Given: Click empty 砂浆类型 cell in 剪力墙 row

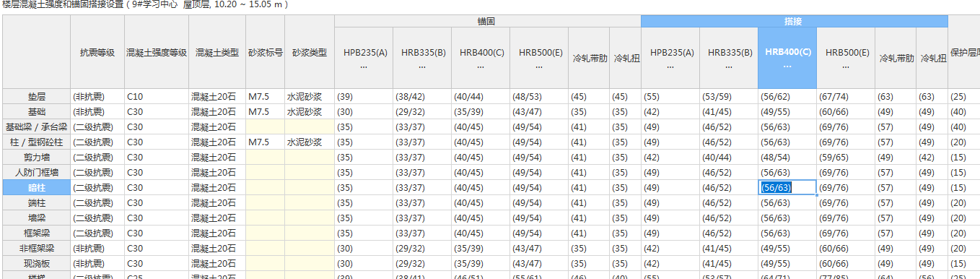Looking at the screenshot, I should (310, 158).
